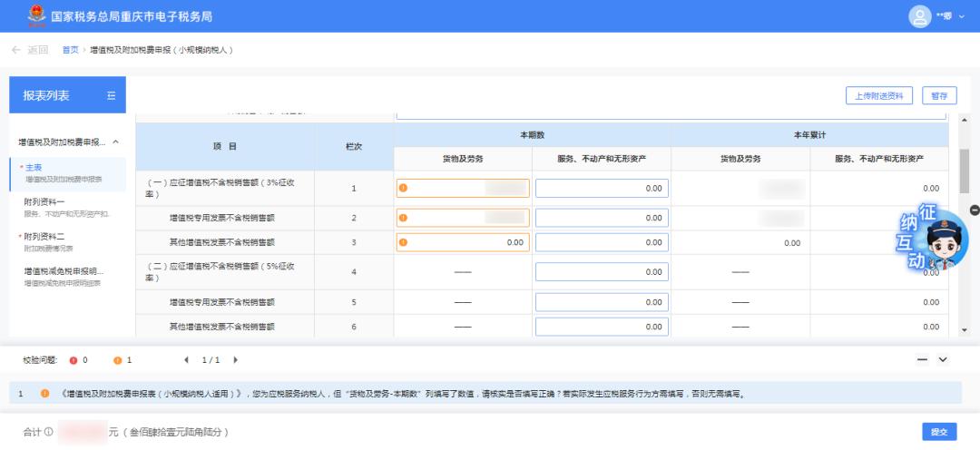Collapse the 报表列表 panel via its list icon

pos(111,95)
